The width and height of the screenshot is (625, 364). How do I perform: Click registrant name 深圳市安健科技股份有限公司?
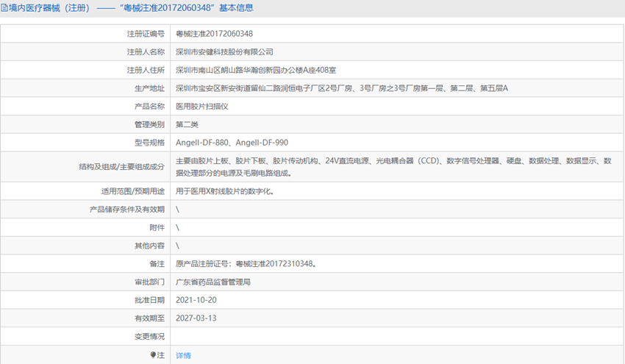point(224,52)
